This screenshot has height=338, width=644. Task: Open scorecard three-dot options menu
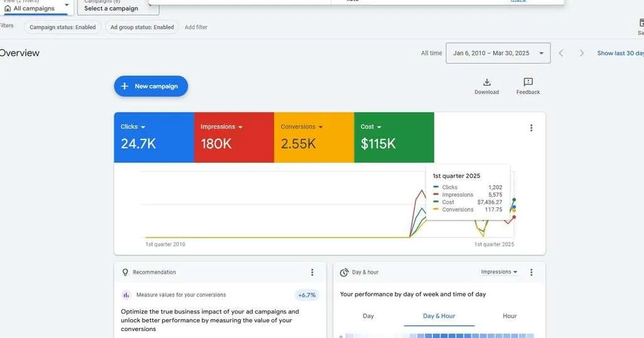531,128
